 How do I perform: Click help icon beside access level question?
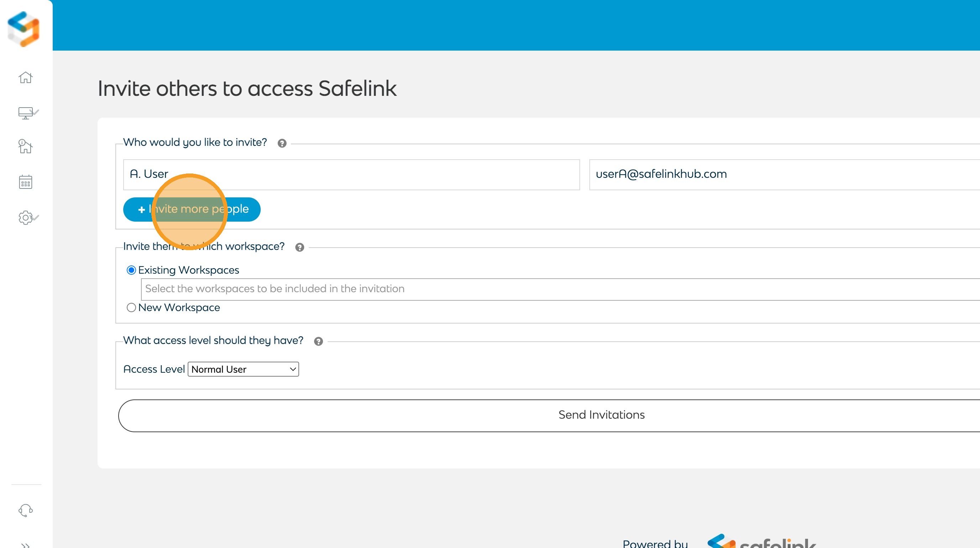tap(318, 341)
